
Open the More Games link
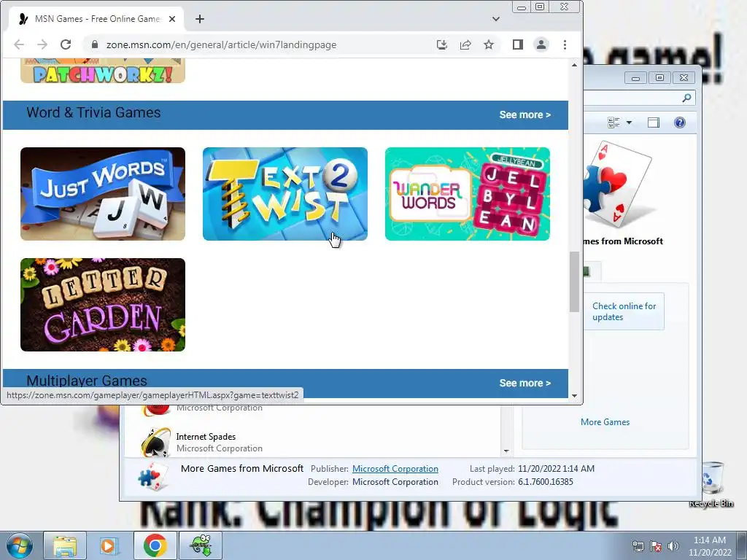pyautogui.click(x=605, y=422)
